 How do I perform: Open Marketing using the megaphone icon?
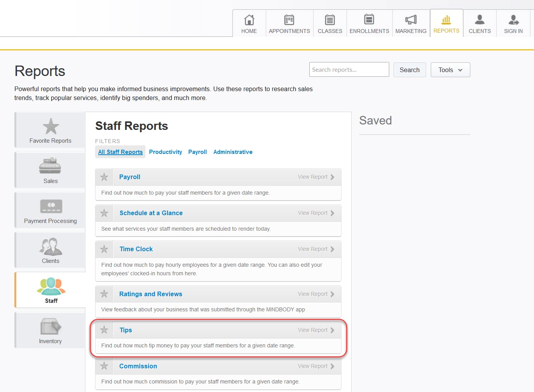(x=411, y=19)
